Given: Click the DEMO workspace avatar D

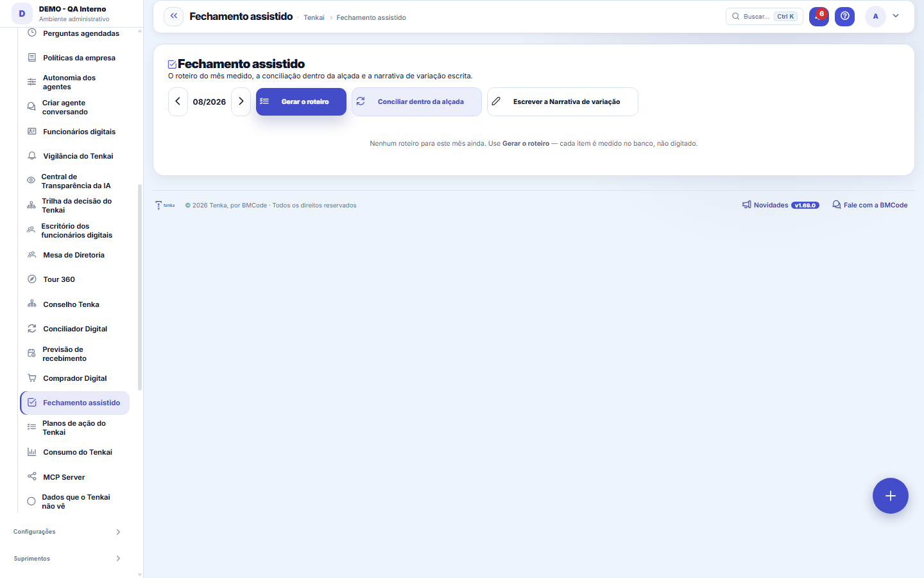Looking at the screenshot, I should point(22,13).
